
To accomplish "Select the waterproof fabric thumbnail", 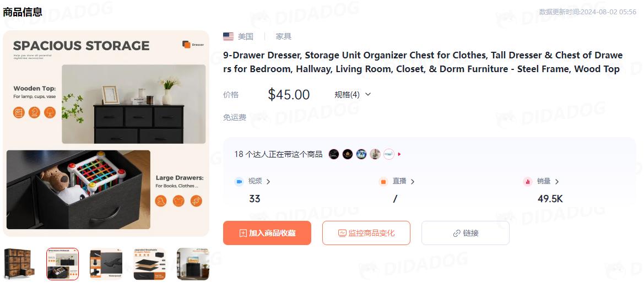I will tap(106, 264).
